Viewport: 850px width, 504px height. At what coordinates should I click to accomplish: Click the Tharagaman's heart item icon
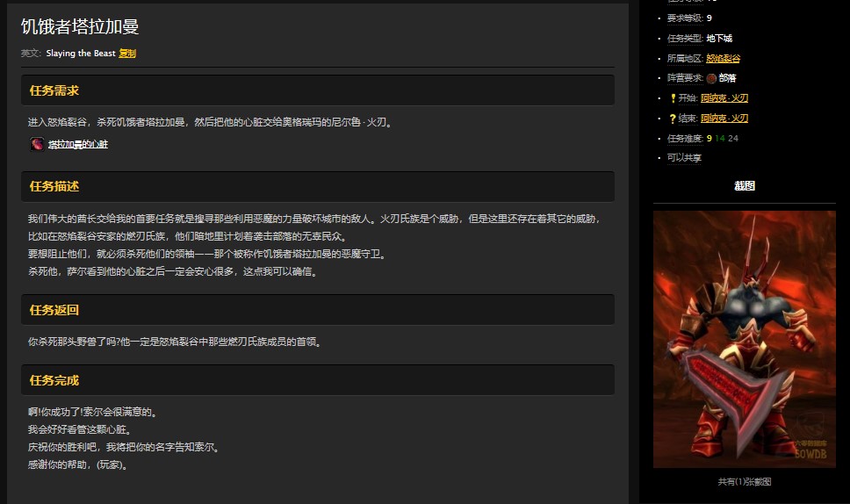pos(37,144)
